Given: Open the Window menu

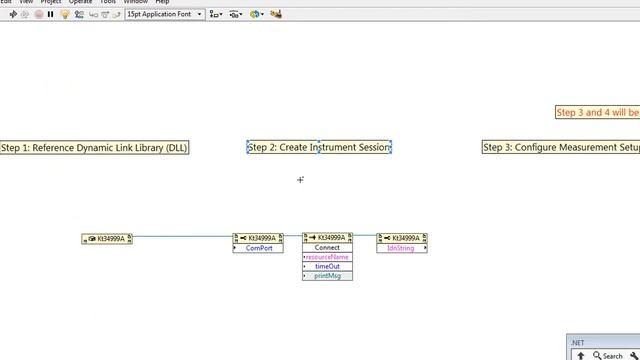Looking at the screenshot, I should [136, 2].
